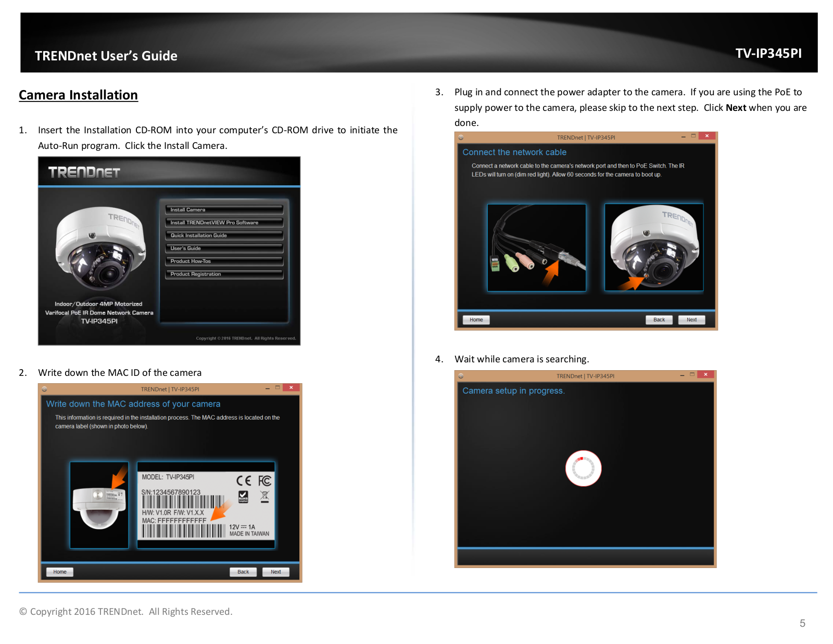Viewport: 833px width, 644px height.
Task: Click the dome camera image in the autorun window
Action: click(100, 248)
